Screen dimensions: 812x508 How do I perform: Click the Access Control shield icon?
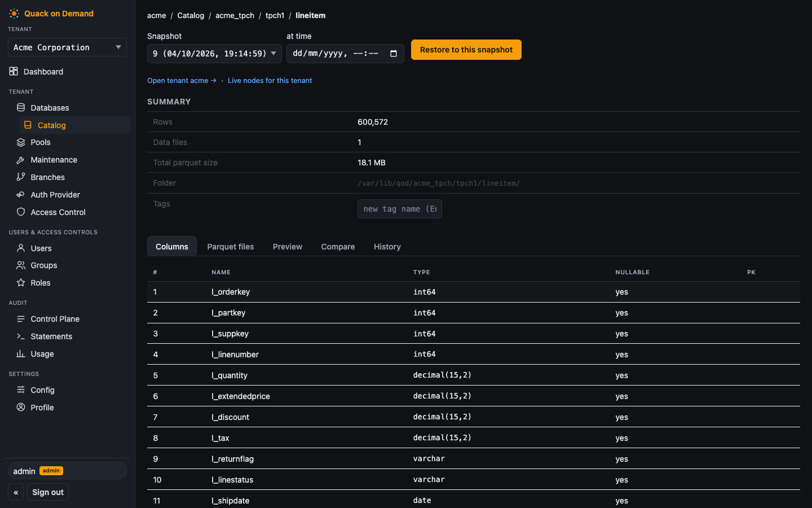21,212
